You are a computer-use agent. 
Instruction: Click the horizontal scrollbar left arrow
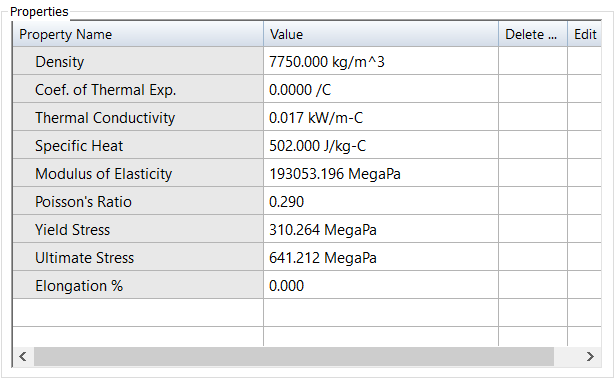[23, 356]
